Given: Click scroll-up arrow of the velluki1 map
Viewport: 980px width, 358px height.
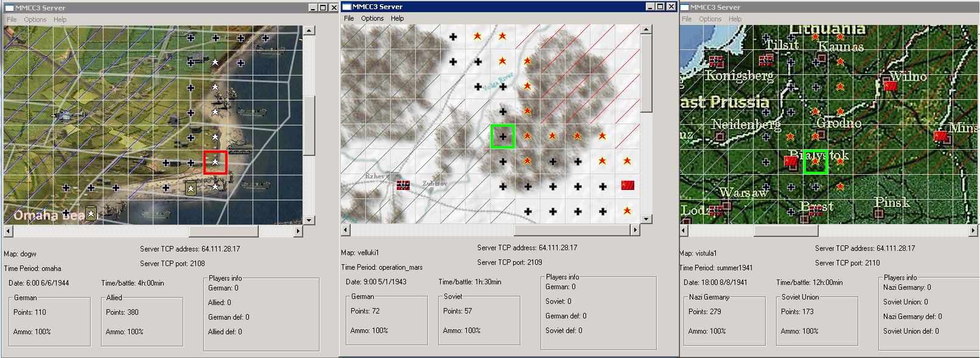Looking at the screenshot, I should click(x=646, y=29).
